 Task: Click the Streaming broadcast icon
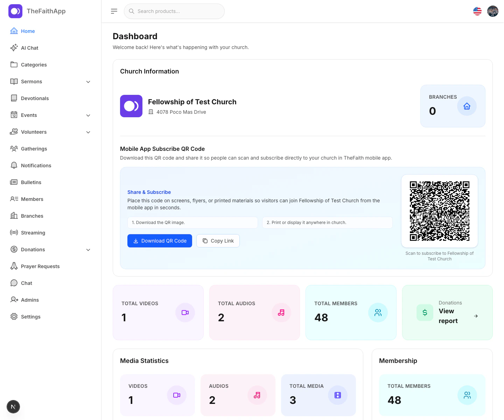[x=14, y=232]
